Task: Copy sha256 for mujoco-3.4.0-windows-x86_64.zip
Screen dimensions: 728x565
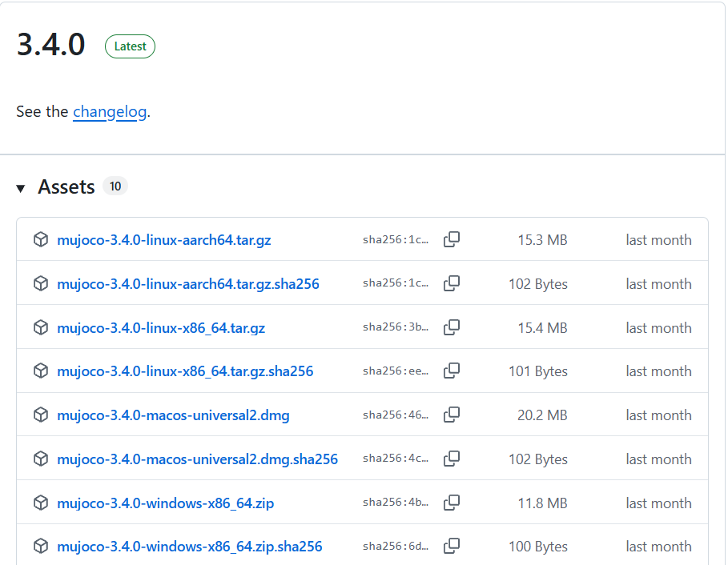Action: point(451,503)
